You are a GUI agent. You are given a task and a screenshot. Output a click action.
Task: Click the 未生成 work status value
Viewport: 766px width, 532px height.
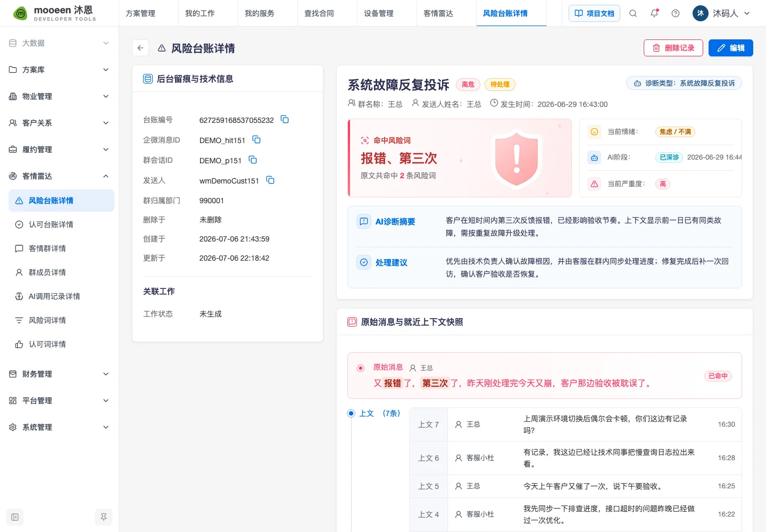coord(211,314)
